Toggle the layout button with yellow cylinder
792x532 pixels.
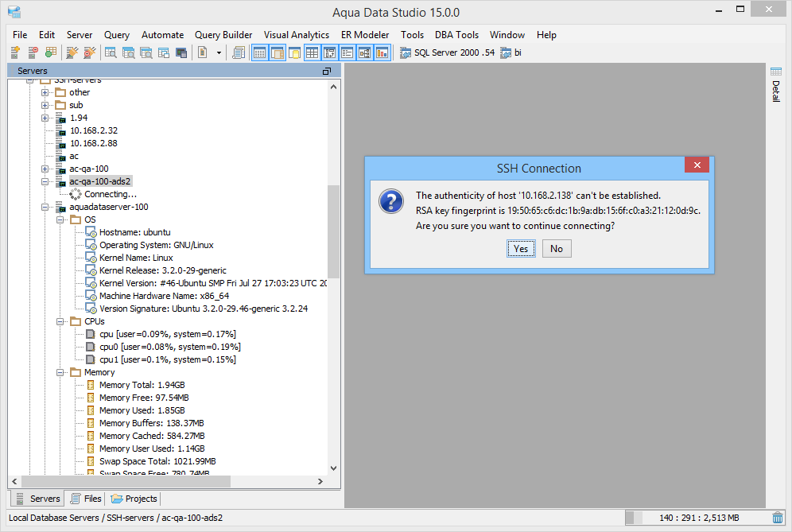[294, 52]
